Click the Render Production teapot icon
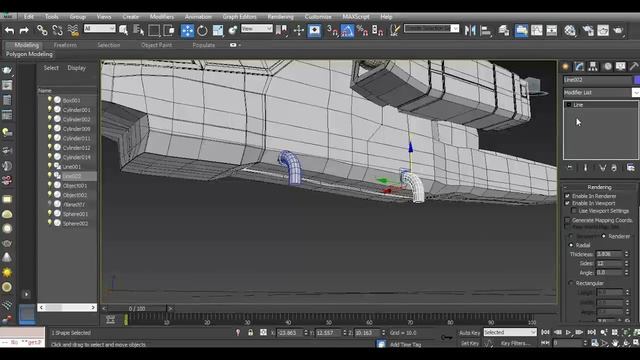Image resolution: width=640 pixels, height=360 pixels. point(618,30)
